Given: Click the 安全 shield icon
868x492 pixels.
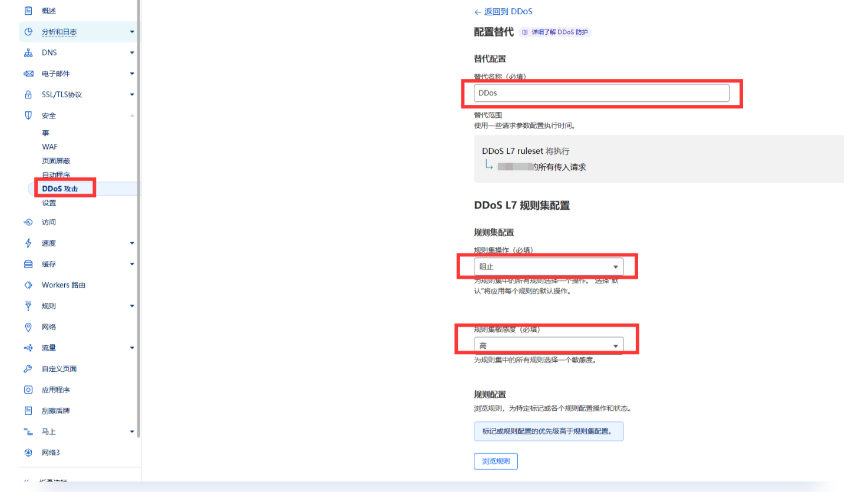Looking at the screenshot, I should click(28, 115).
